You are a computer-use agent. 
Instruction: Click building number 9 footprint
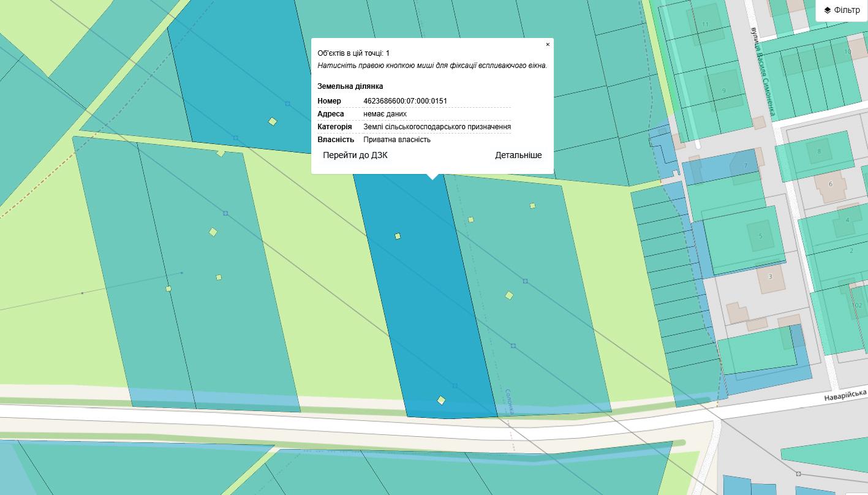723,91
